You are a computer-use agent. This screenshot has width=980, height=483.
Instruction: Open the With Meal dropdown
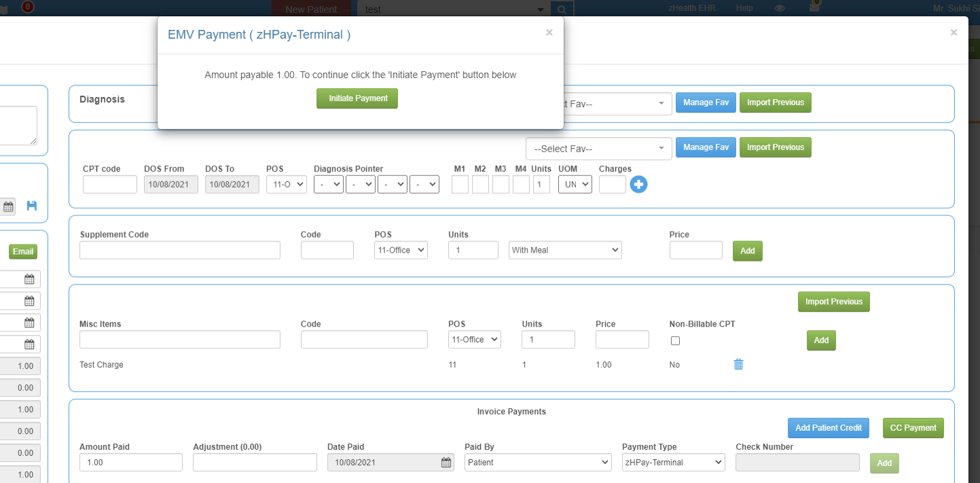565,250
